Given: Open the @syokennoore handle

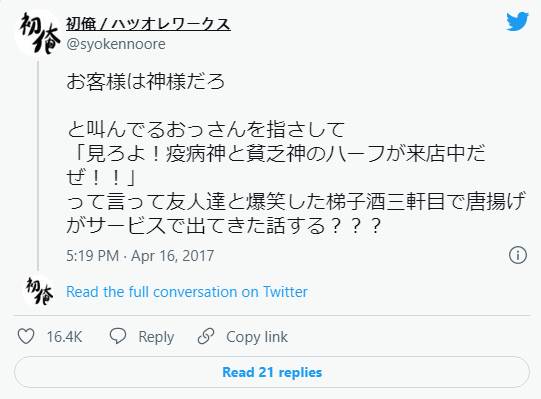Looking at the screenshot, I should click(116, 44).
